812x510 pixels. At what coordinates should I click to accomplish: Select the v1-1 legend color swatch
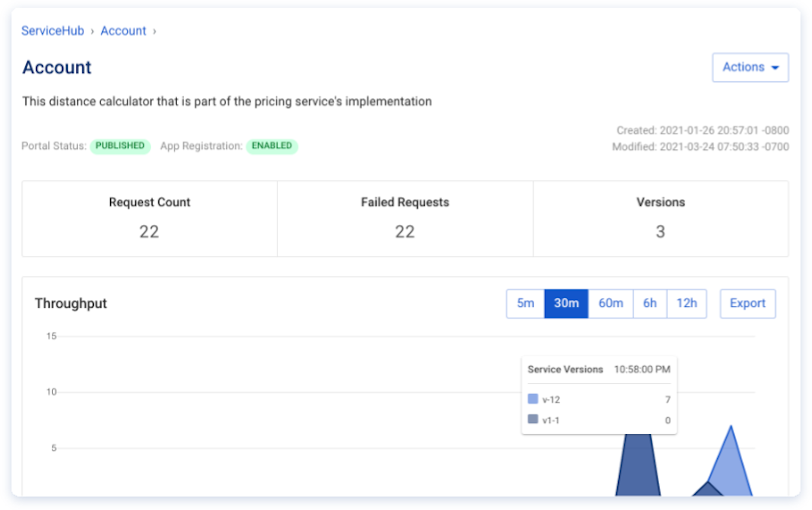(x=532, y=420)
